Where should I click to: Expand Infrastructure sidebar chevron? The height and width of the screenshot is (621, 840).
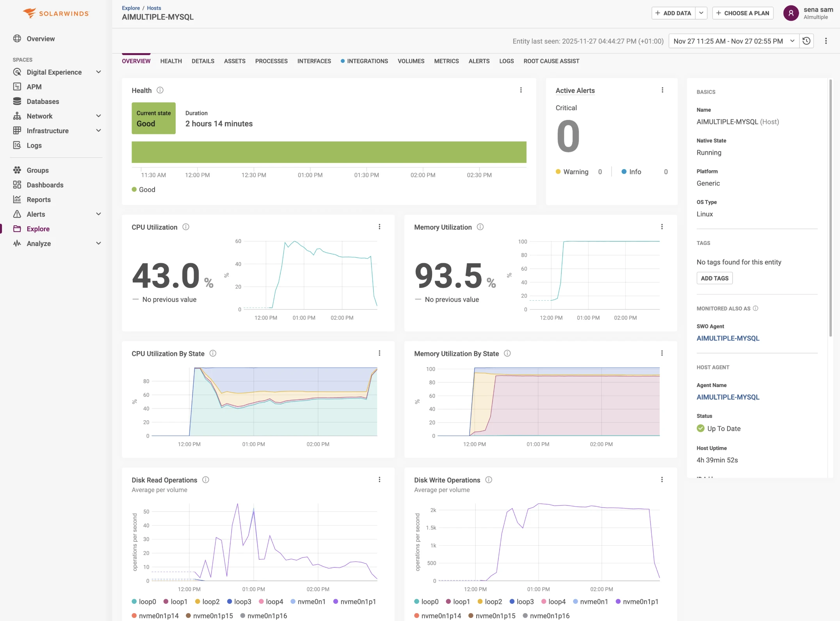(x=98, y=130)
